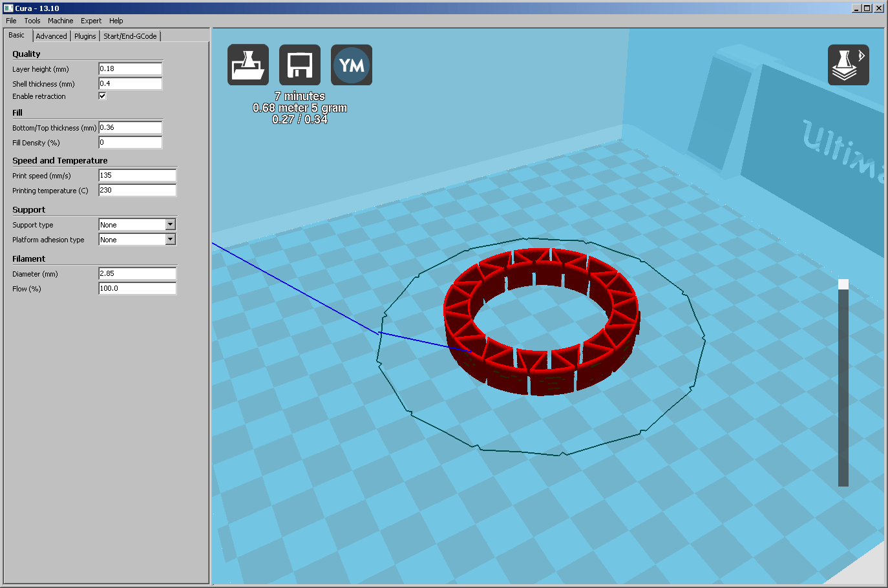The width and height of the screenshot is (888, 588).
Task: Click the Printing temperature input field
Action: [137, 190]
